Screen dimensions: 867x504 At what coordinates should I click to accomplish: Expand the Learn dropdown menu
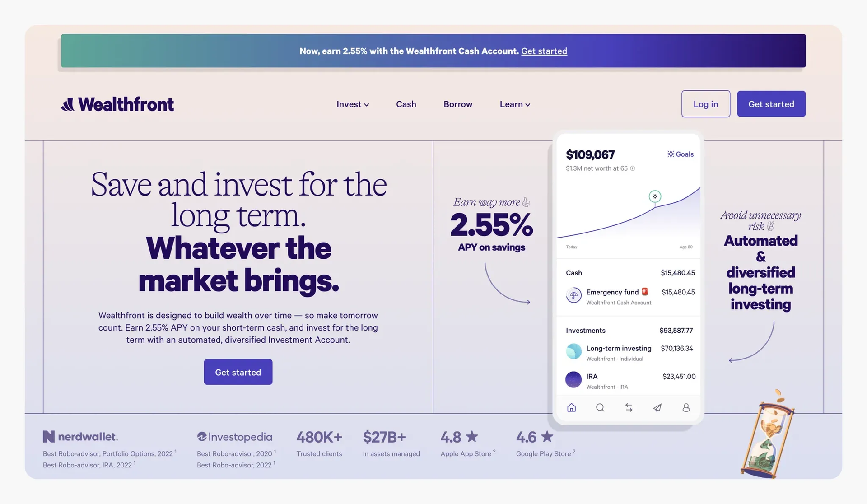click(x=515, y=104)
